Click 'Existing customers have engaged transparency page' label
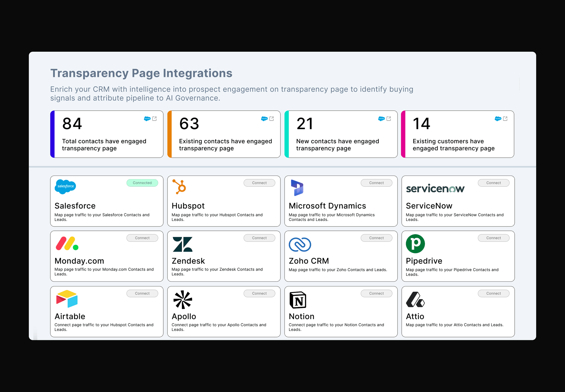Image resolution: width=565 pixels, height=392 pixels. pos(453,145)
